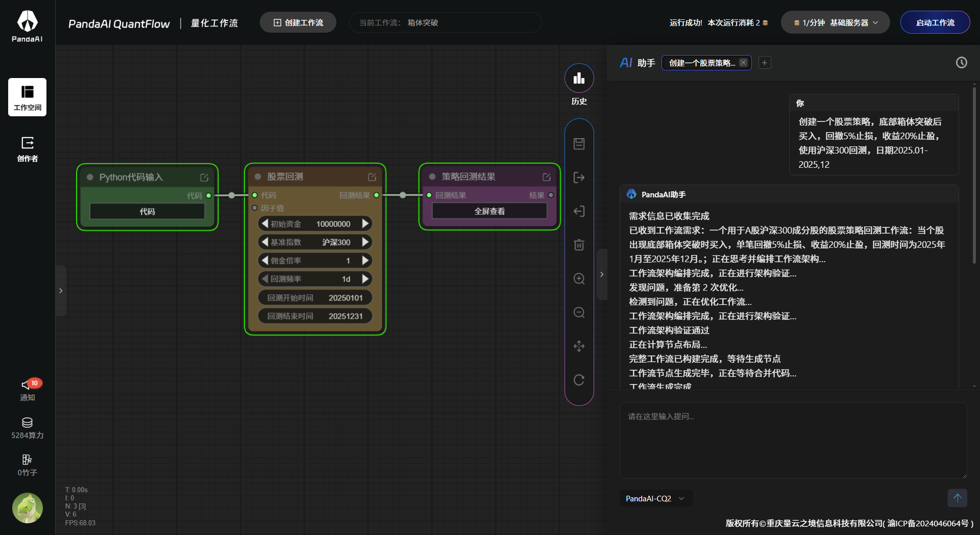Increase 初始资金 with right arrow
This screenshot has height=535, width=980.
pos(365,223)
